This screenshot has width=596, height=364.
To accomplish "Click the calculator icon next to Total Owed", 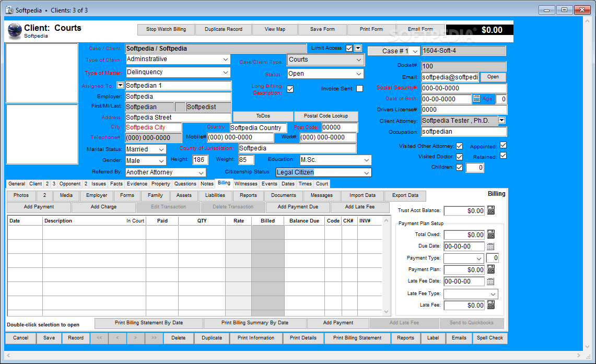I will pos(490,234).
